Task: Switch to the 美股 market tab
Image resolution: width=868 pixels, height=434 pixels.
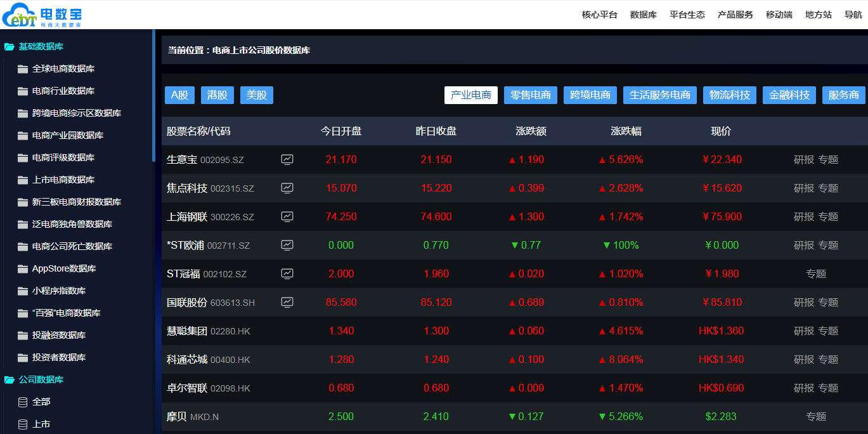Action: point(257,95)
